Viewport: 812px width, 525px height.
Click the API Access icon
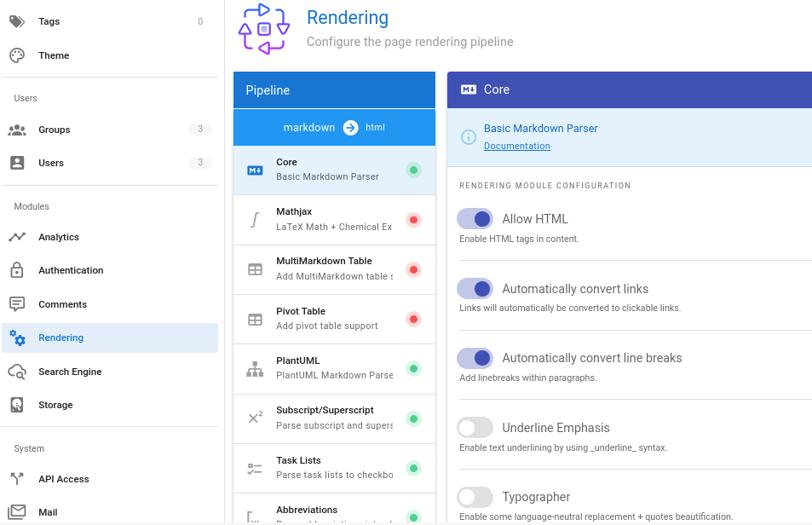[17, 479]
